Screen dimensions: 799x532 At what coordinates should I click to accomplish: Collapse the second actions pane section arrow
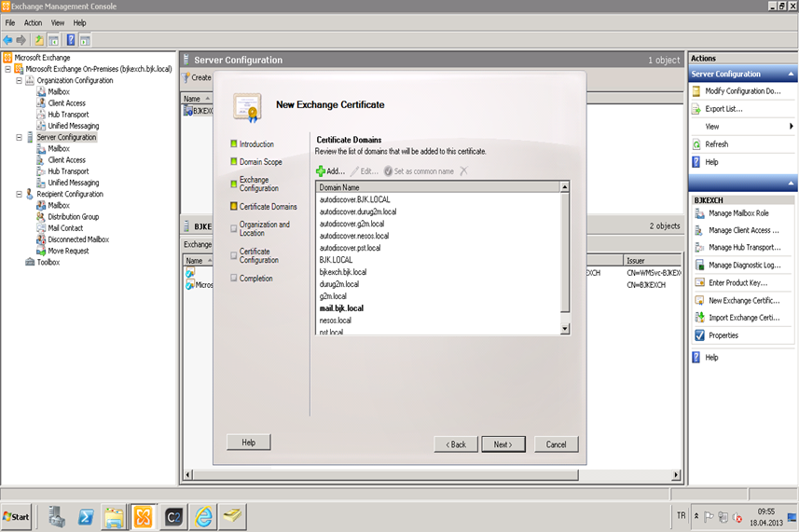[791, 184]
